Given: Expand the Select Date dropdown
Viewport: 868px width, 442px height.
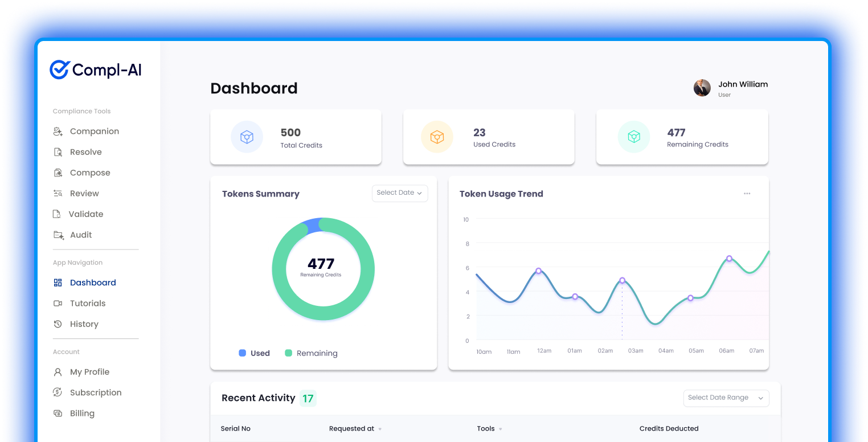Looking at the screenshot, I should click(x=399, y=193).
